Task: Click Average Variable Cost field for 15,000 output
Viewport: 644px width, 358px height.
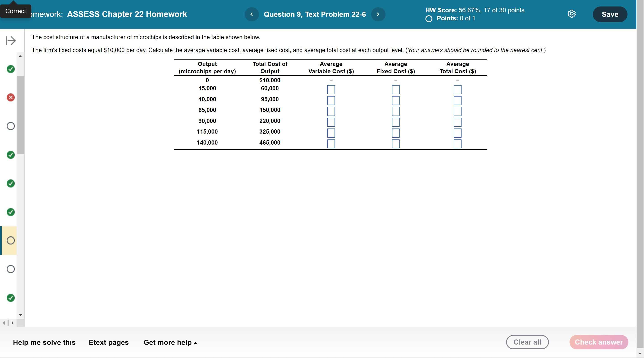Action: click(x=331, y=90)
